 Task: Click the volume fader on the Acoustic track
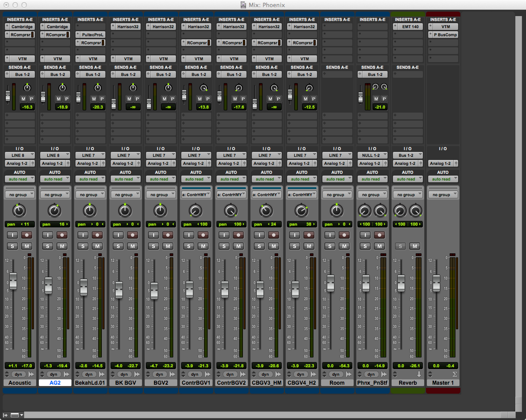[x=13, y=281]
